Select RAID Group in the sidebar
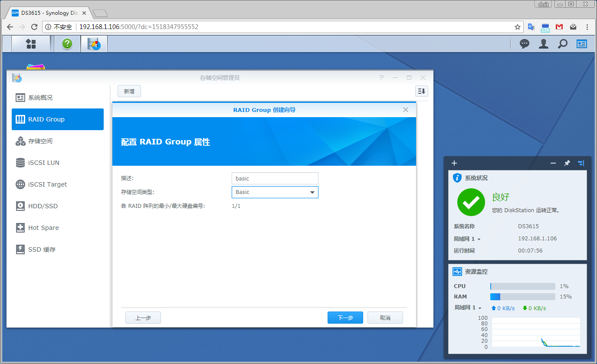The width and height of the screenshot is (597, 364). [x=58, y=119]
